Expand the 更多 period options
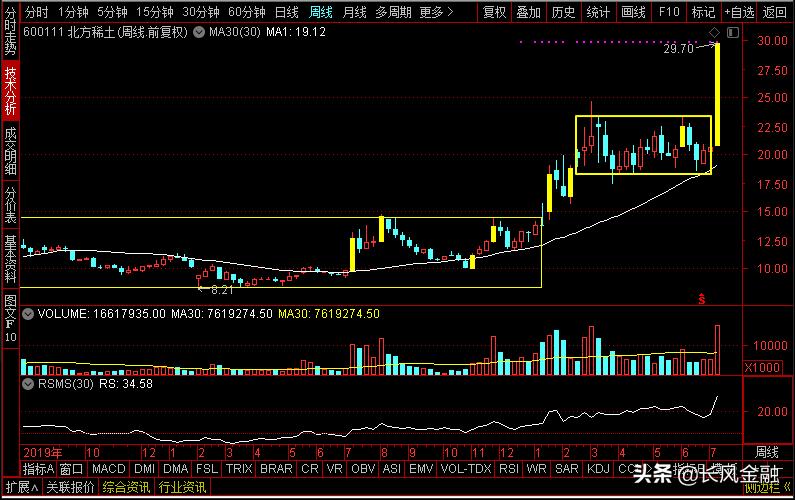Screen dimensions: 795x500 click(x=436, y=12)
